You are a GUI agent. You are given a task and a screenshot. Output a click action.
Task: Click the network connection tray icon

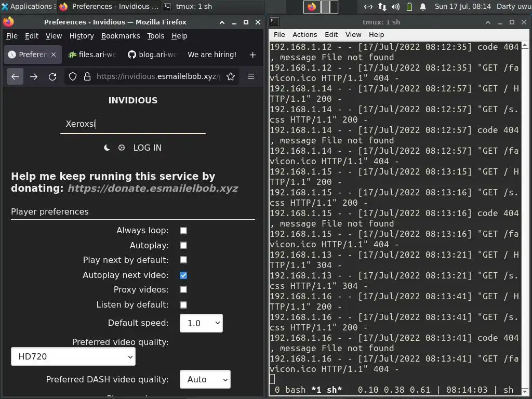(x=368, y=6)
